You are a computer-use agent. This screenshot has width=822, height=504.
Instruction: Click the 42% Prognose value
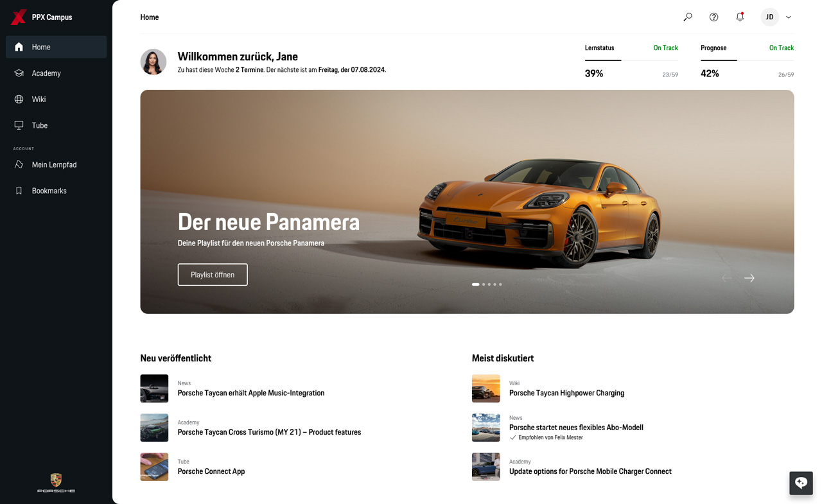[x=710, y=74]
